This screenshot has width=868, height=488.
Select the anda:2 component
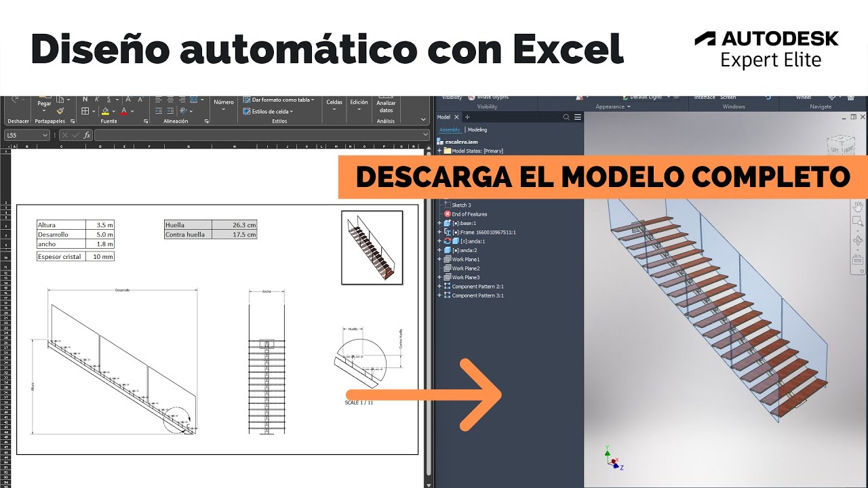click(460, 250)
